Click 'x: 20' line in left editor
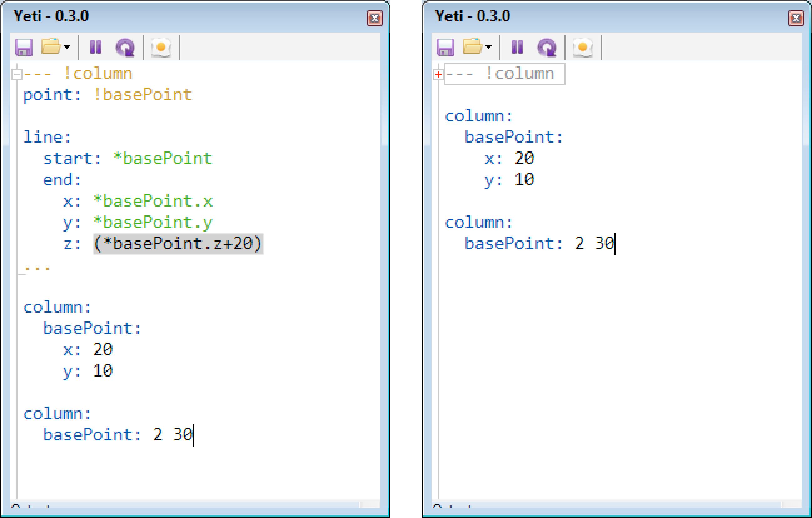Screen dimensions: 812x518 point(88,350)
